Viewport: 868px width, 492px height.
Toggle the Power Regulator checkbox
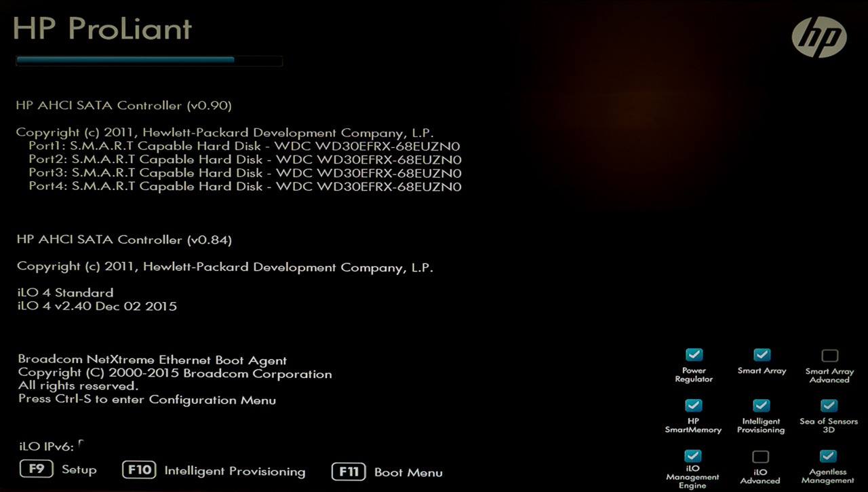coord(694,355)
